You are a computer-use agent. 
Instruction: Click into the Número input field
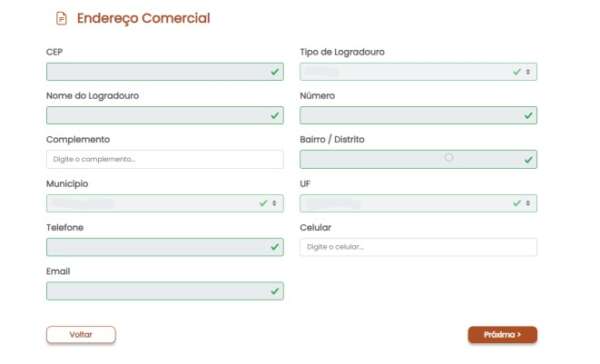(418, 115)
